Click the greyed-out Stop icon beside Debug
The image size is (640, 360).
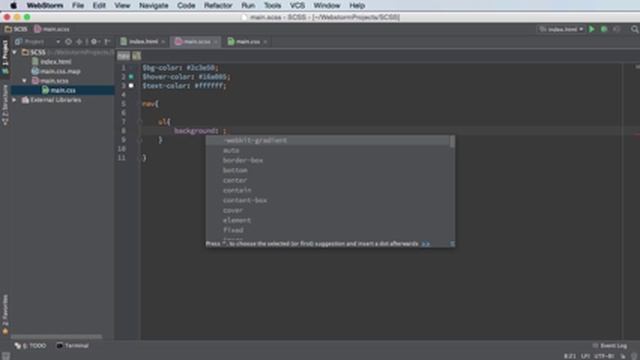click(x=617, y=29)
